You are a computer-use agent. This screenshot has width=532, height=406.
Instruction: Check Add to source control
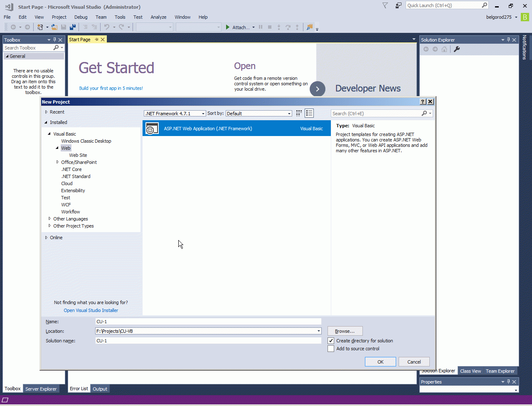point(331,349)
